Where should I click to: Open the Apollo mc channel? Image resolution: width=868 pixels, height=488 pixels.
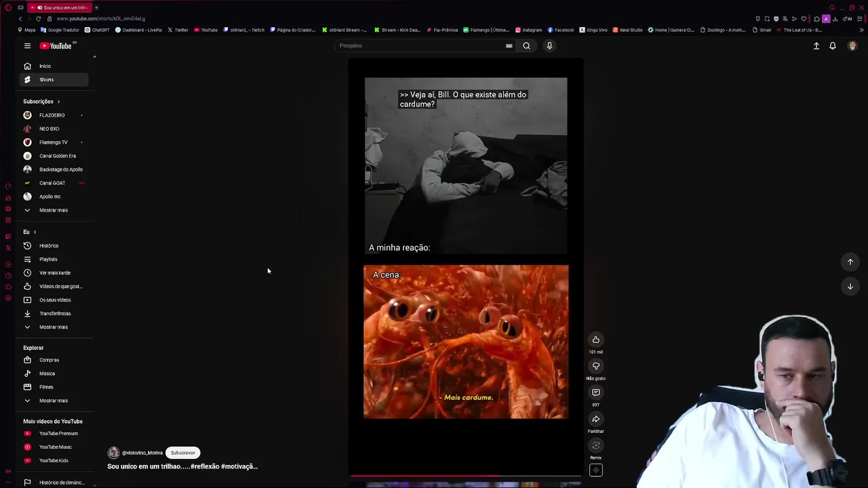pyautogui.click(x=54, y=197)
